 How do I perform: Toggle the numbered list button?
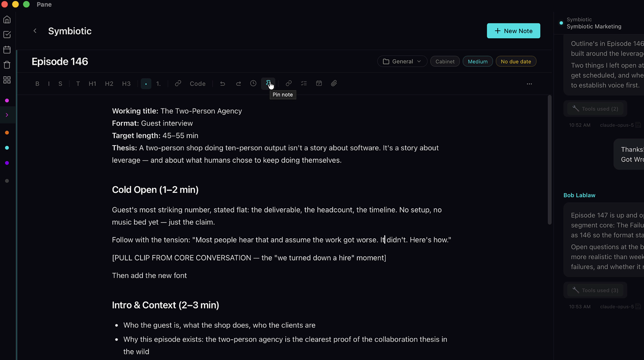[159, 84]
